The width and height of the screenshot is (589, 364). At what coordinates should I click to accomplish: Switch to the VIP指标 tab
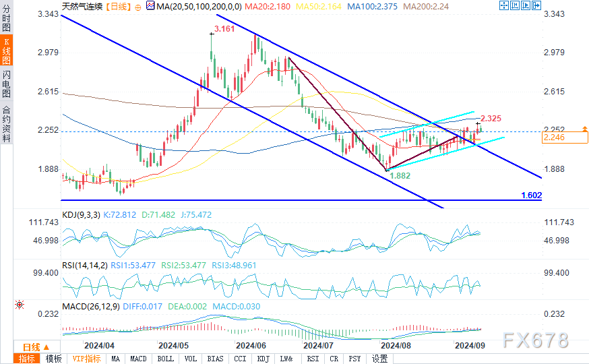click(x=86, y=359)
